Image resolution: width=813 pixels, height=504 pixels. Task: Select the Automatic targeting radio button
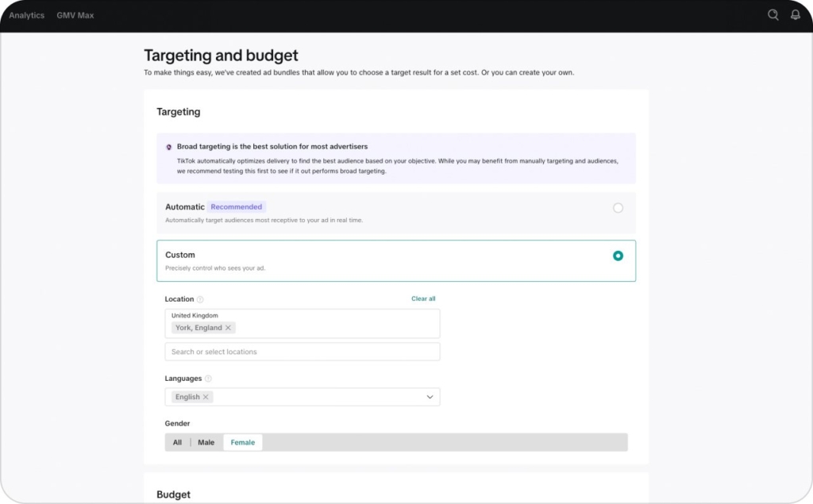tap(618, 207)
